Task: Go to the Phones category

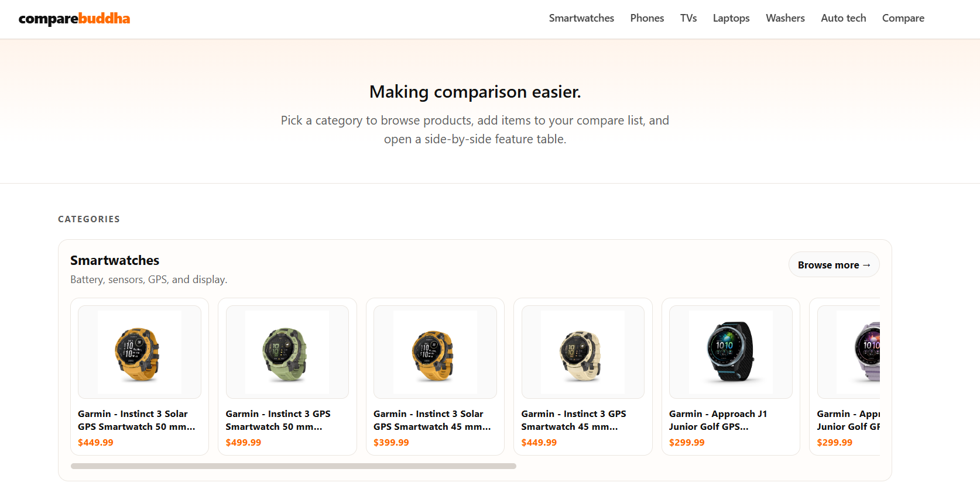Action: (x=647, y=18)
